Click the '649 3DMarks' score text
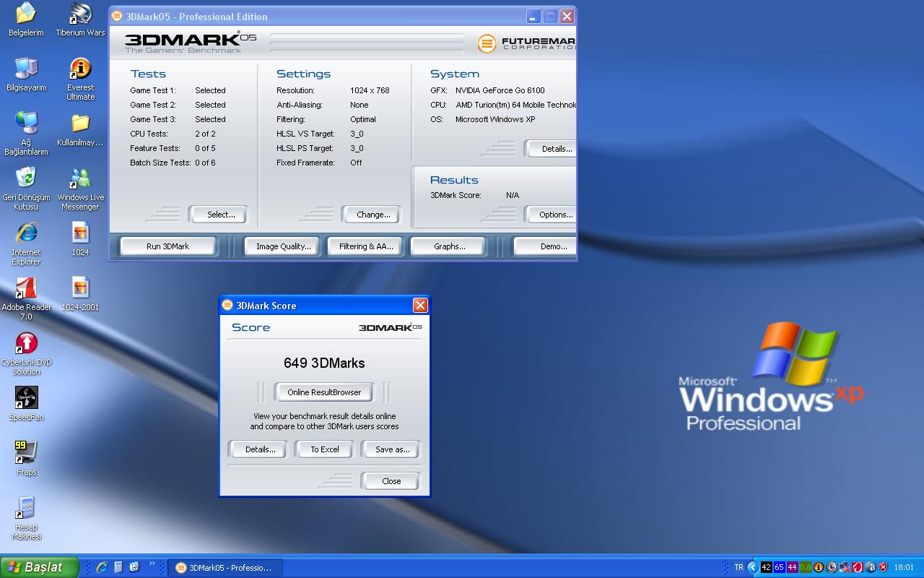The width and height of the screenshot is (924, 578). tap(324, 363)
